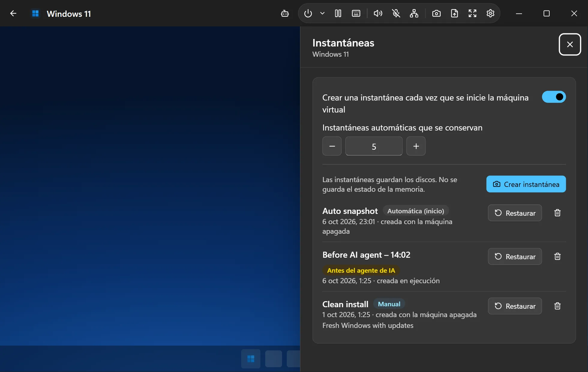This screenshot has height=372, width=588.
Task: Click the Manual tag
Action: [x=389, y=304]
